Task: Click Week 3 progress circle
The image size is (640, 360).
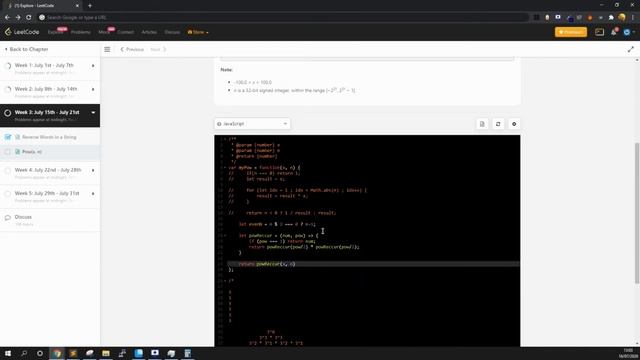Action: point(8,113)
